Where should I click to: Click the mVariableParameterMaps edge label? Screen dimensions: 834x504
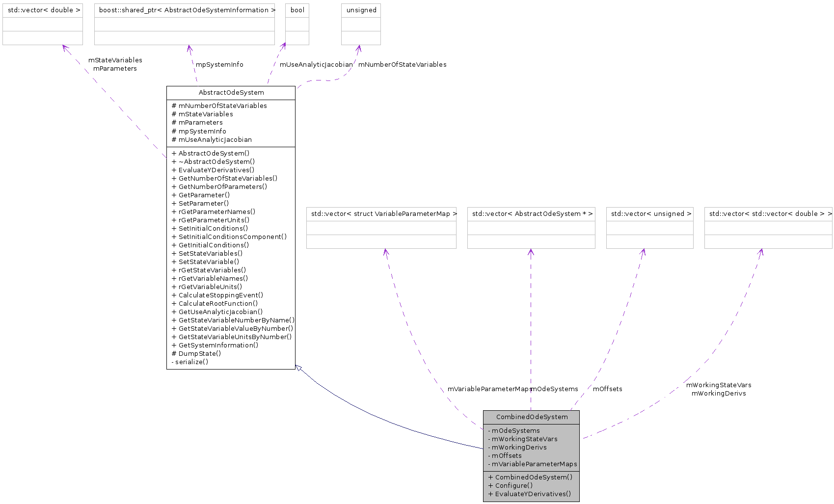pyautogui.click(x=489, y=389)
